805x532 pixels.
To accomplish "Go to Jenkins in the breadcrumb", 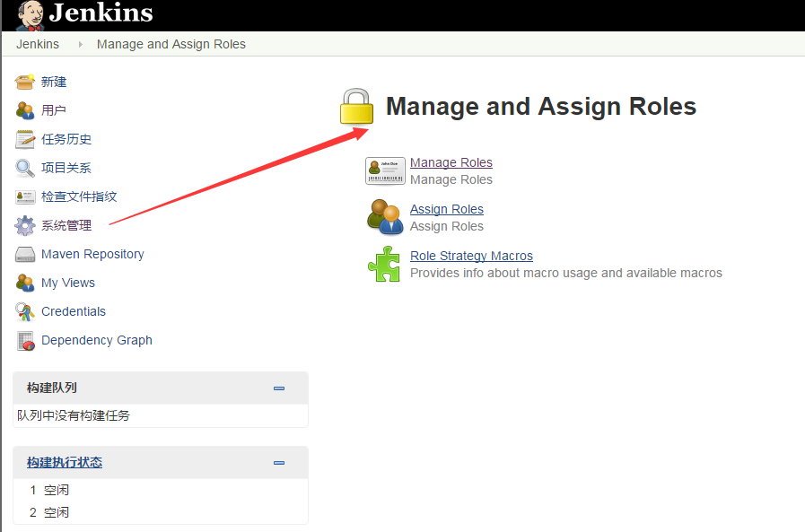I will tap(38, 44).
